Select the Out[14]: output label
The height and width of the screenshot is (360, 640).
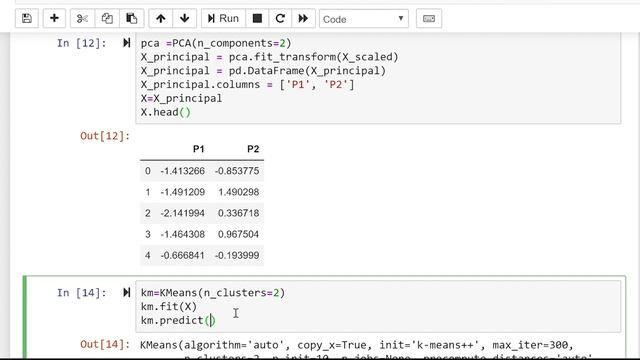tap(105, 345)
